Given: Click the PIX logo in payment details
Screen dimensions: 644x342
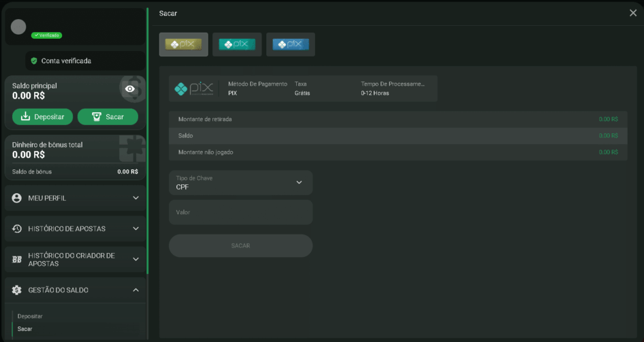Looking at the screenshot, I should (194, 88).
